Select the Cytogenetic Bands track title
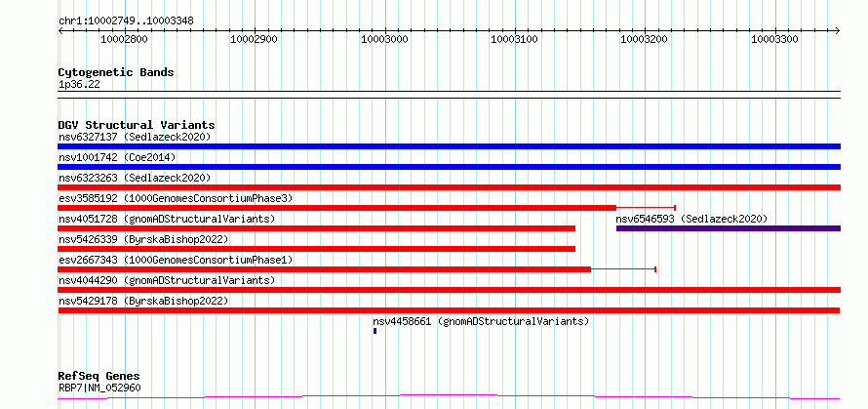The image size is (868, 409). tap(116, 72)
